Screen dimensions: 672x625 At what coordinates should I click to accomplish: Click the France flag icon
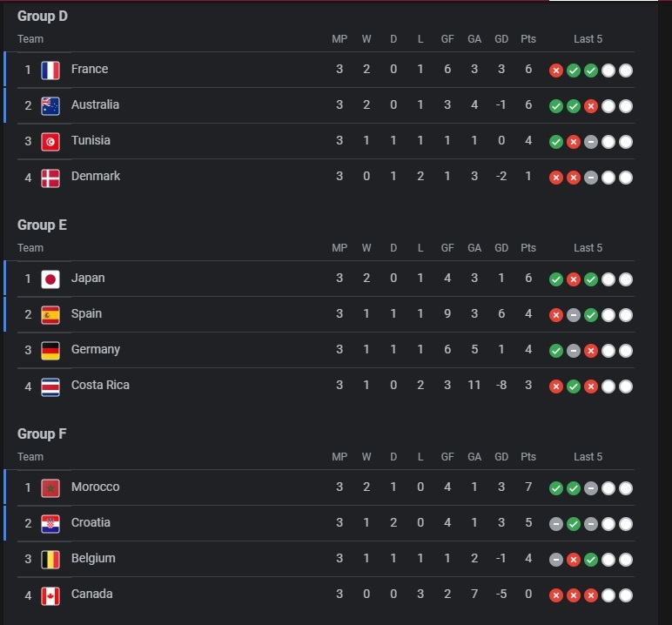click(50, 71)
